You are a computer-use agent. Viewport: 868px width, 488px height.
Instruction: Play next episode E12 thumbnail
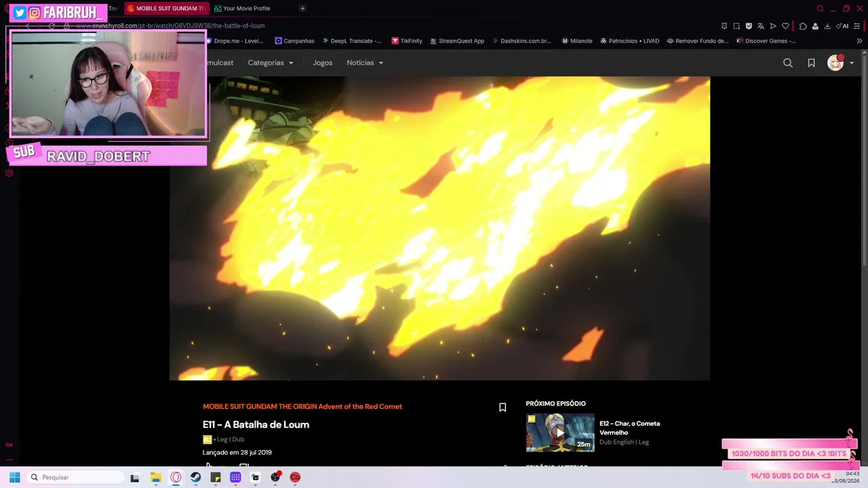(x=560, y=432)
